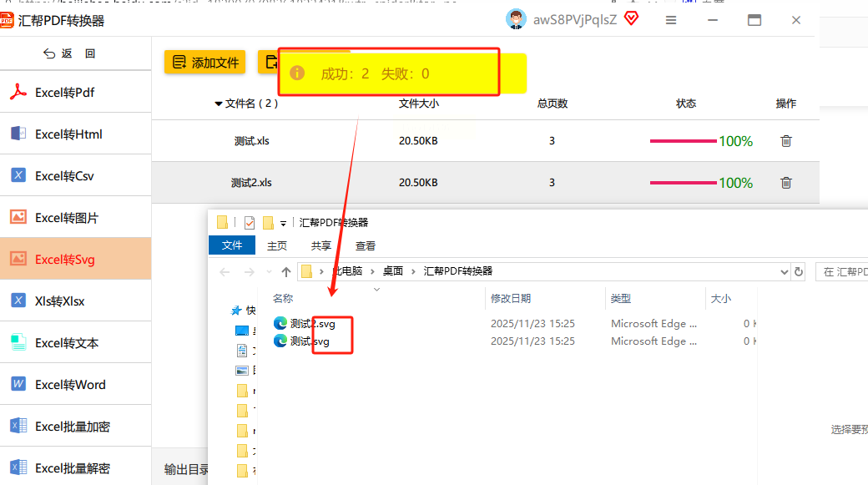Viewport: 868px width, 485px height.
Task: Select the file 测试.svg
Action: click(310, 341)
